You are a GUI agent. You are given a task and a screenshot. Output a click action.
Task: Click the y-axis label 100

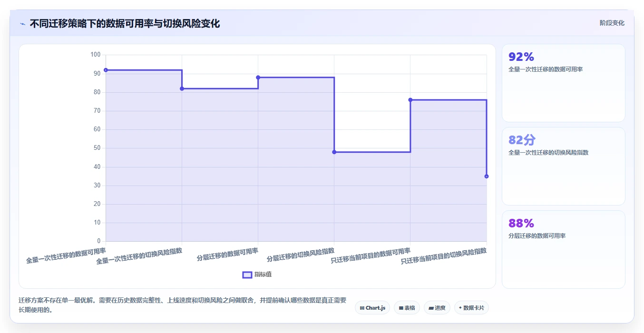point(95,55)
